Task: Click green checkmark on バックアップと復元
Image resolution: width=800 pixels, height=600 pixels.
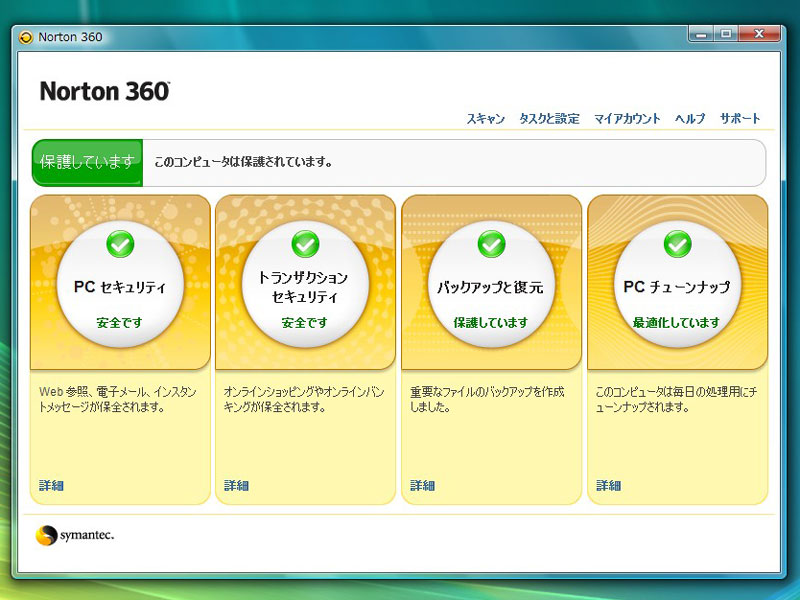Action: 491,244
